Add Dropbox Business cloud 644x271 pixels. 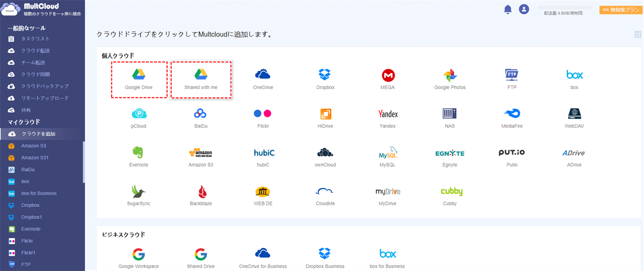(325, 259)
